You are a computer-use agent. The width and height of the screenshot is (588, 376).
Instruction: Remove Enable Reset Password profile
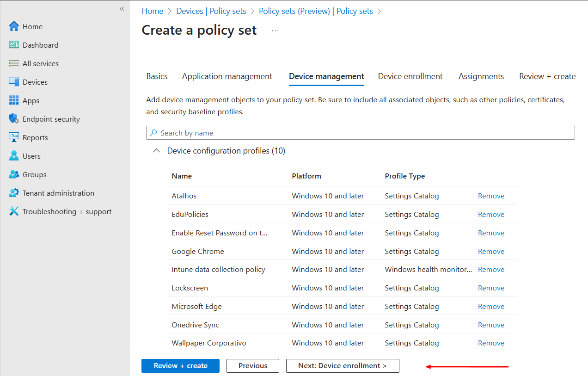pos(491,233)
